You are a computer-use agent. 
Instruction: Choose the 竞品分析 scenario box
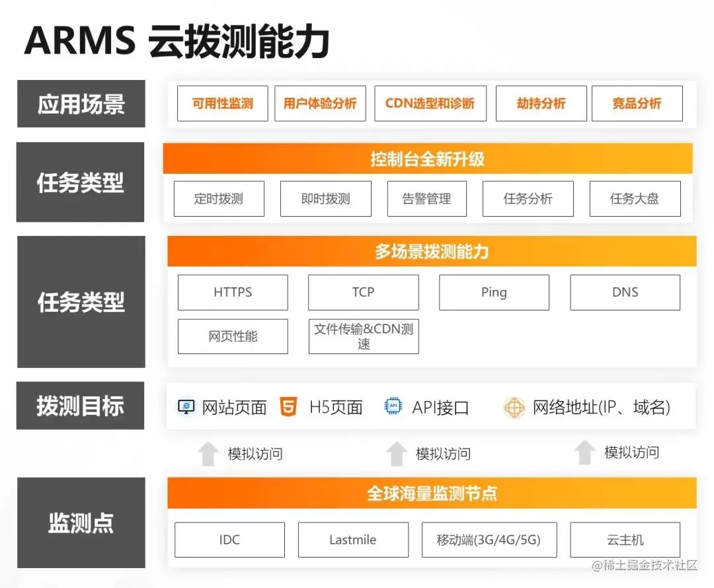tap(637, 103)
